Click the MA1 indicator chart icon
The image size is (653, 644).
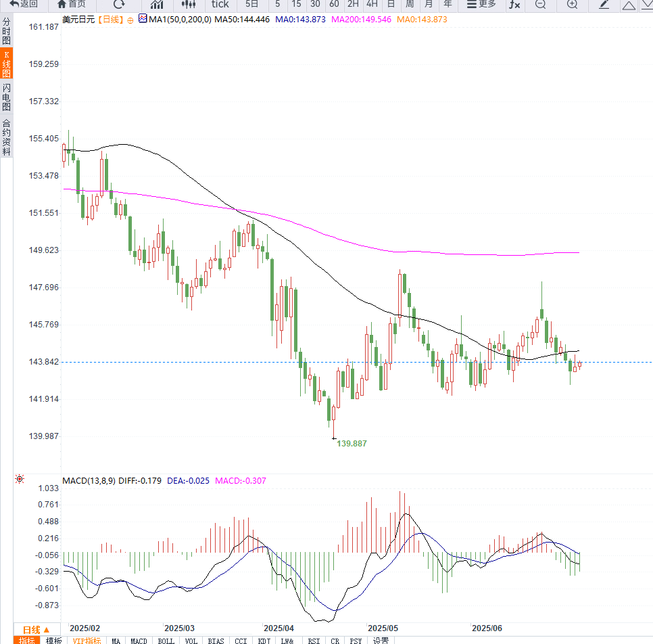pyautogui.click(x=142, y=20)
